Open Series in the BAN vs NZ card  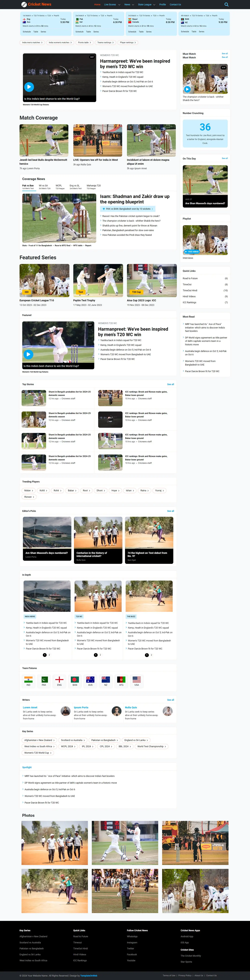(202, 32)
